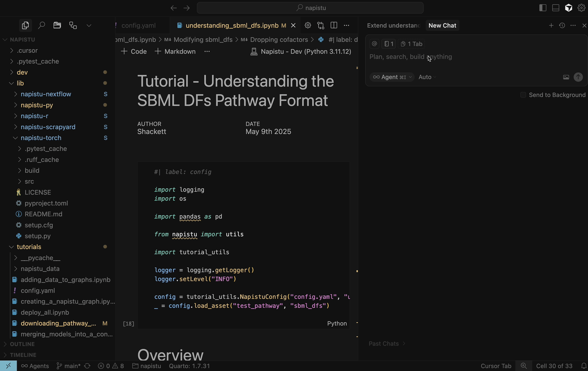Screen dimensions: 588x371
Task: Select the Napistu - Dev Python kernel
Action: pyautogui.click(x=301, y=51)
